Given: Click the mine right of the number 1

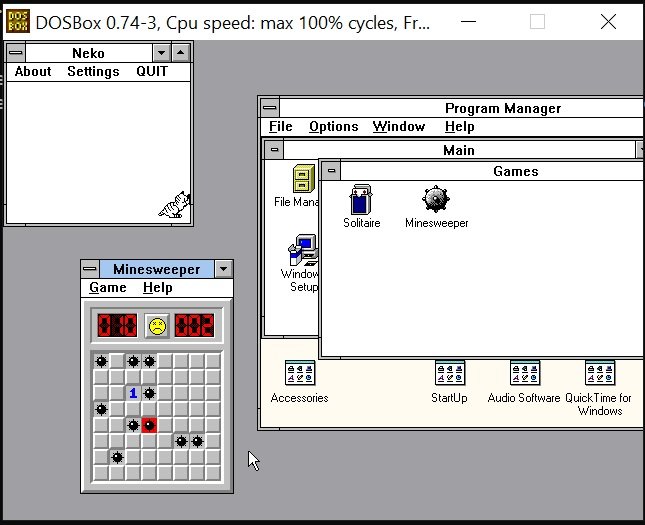Looking at the screenshot, I should click(149, 393).
